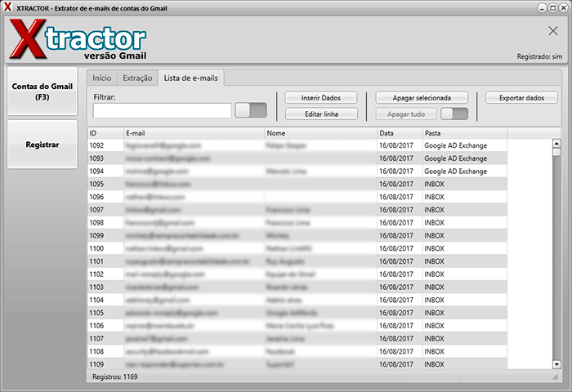Select row with ID 1100
572x392 pixels.
pos(297,248)
